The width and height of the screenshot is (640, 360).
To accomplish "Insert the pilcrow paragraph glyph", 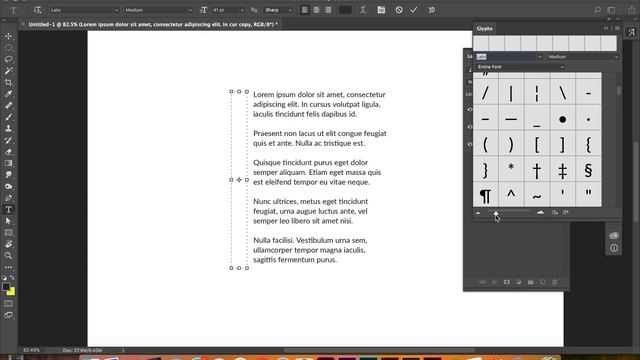I will click(485, 196).
